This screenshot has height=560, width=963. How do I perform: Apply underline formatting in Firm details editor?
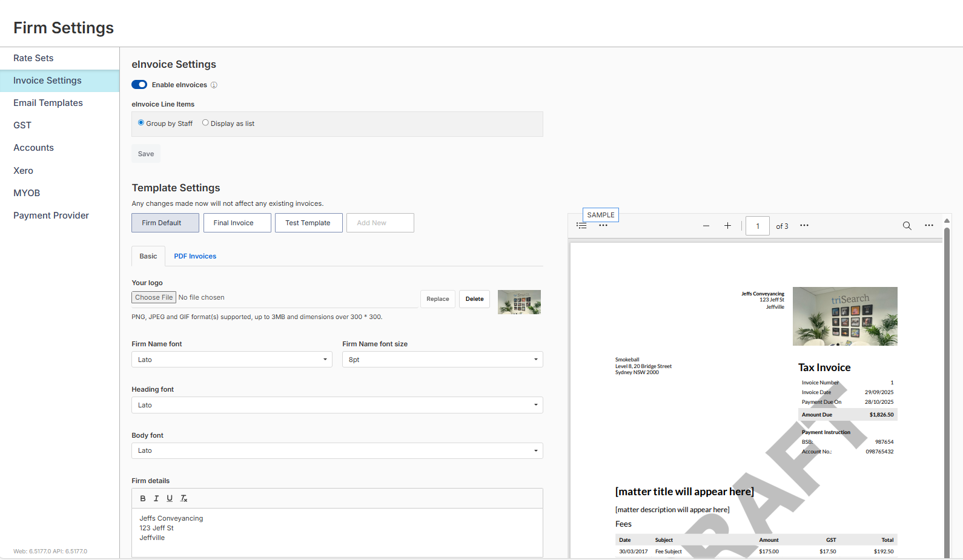coord(170,498)
